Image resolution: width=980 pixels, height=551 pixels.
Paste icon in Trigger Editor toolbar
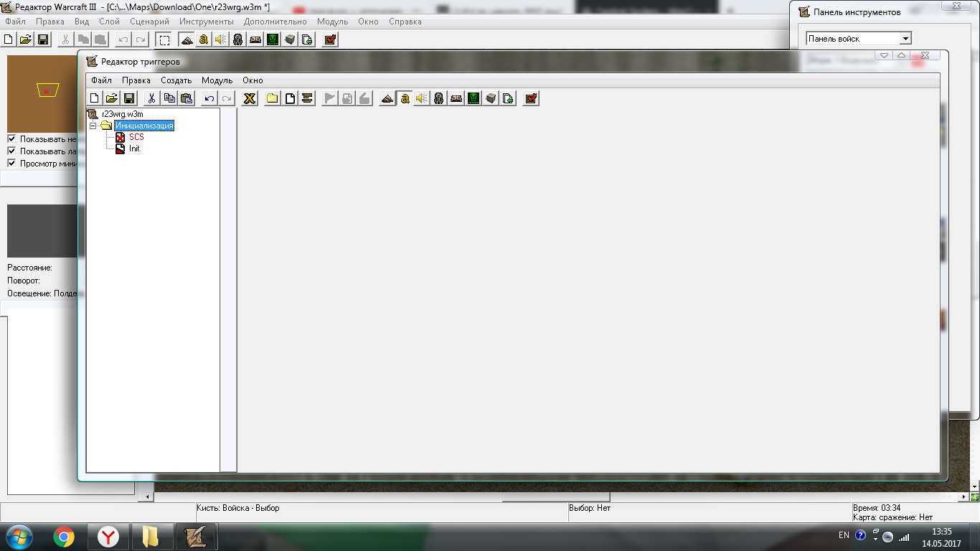click(187, 98)
